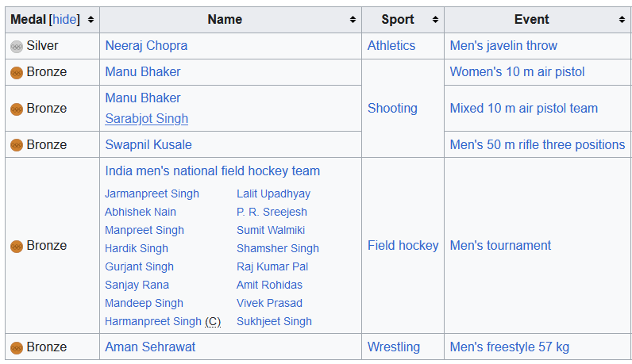Click the bronze medal icon in Swapnil Kusale's row
This screenshot has height=364, width=632.
point(17,145)
